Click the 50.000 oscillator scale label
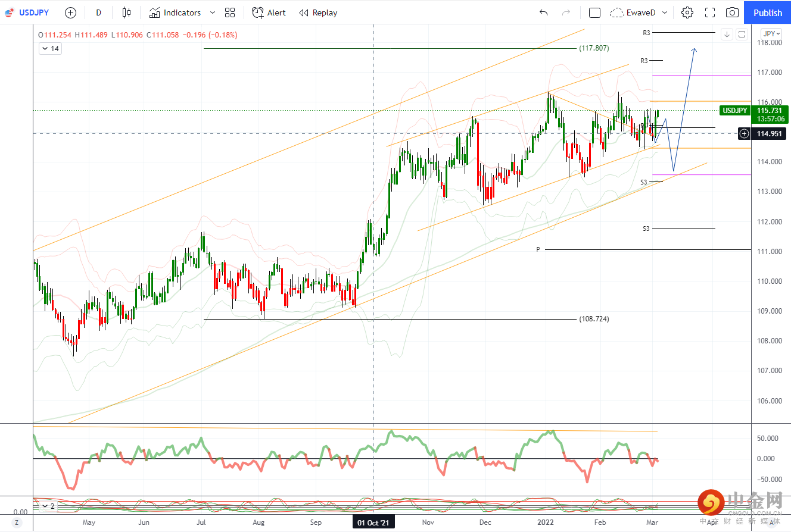 768,439
